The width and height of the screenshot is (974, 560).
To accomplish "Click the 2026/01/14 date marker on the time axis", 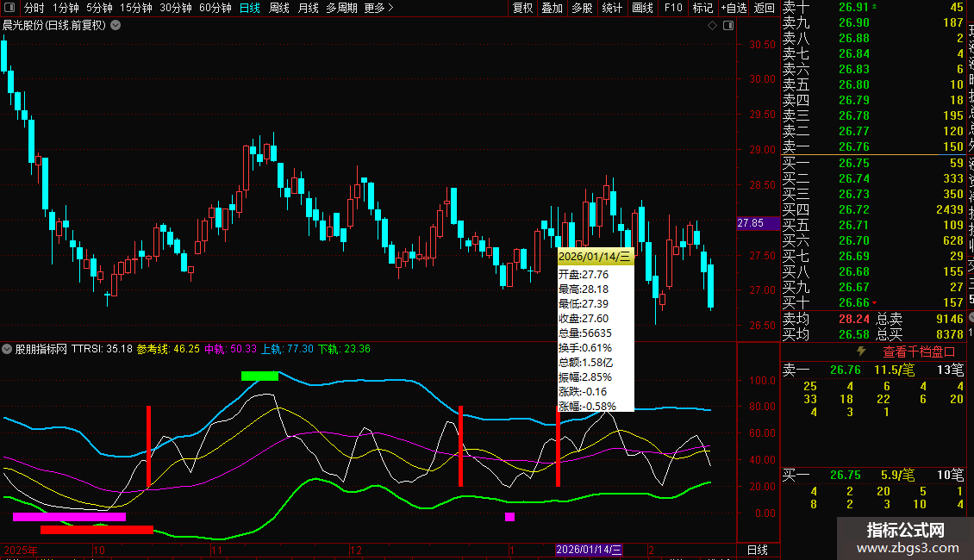I will click(x=589, y=550).
